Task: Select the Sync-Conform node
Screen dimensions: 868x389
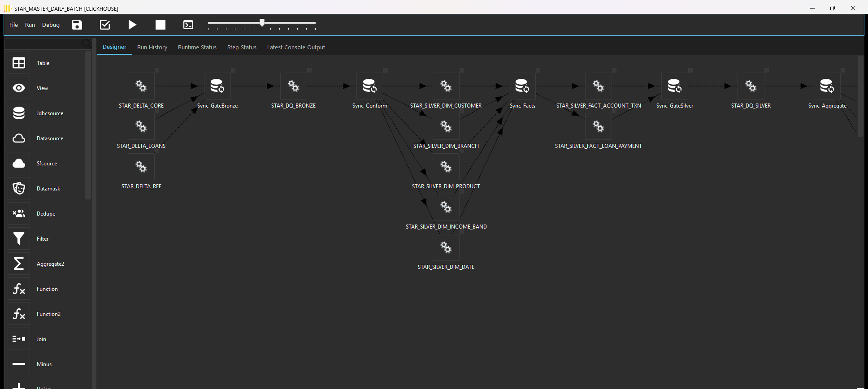Action: click(x=370, y=86)
